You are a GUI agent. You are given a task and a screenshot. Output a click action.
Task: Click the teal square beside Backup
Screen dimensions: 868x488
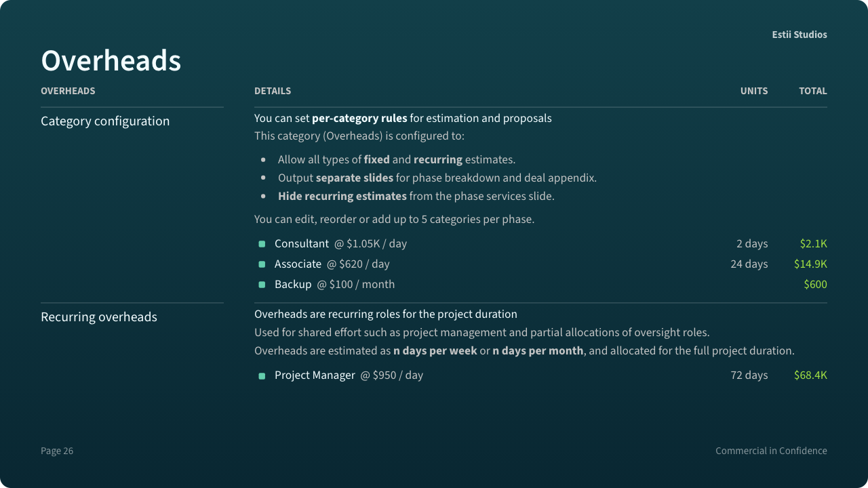(x=262, y=285)
